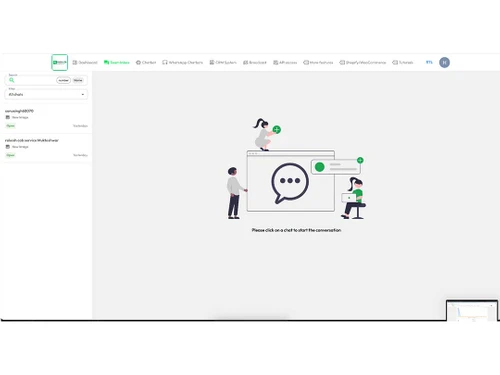Click the green search magnifier icon
Viewport: 500px width, 375px height.
(12, 80)
